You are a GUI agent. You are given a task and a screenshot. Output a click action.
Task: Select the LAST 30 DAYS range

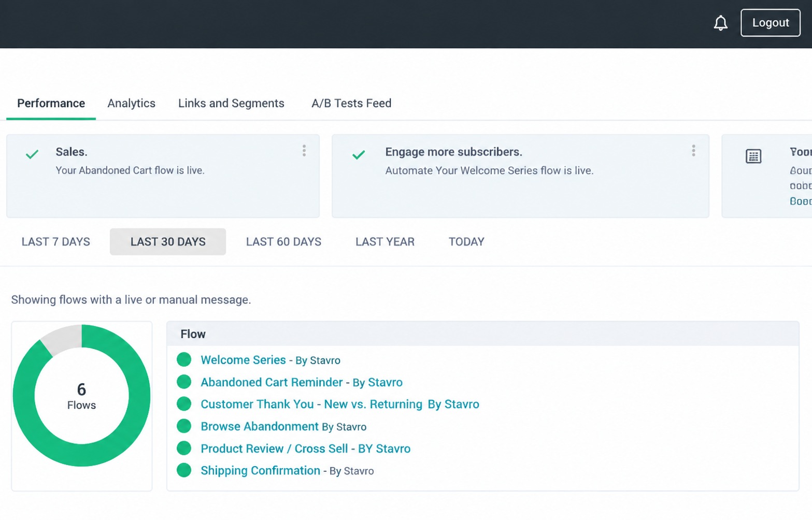pyautogui.click(x=168, y=242)
